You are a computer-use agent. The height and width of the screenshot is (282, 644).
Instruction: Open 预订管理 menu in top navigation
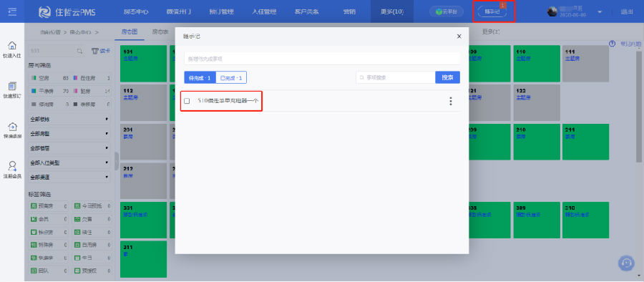[221, 12]
